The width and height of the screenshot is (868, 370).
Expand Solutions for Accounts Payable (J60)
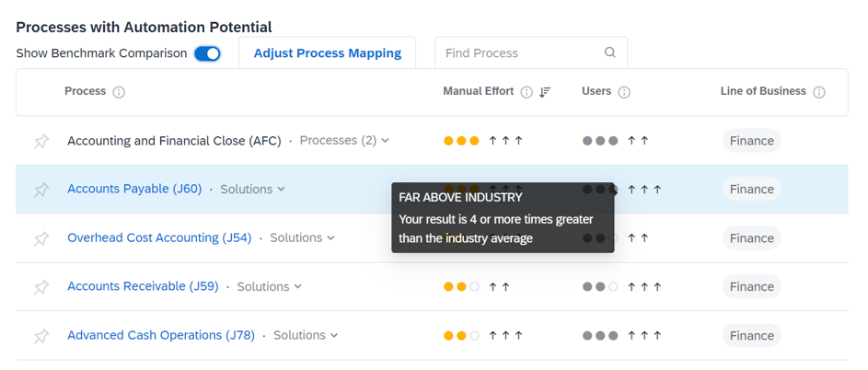(x=253, y=189)
